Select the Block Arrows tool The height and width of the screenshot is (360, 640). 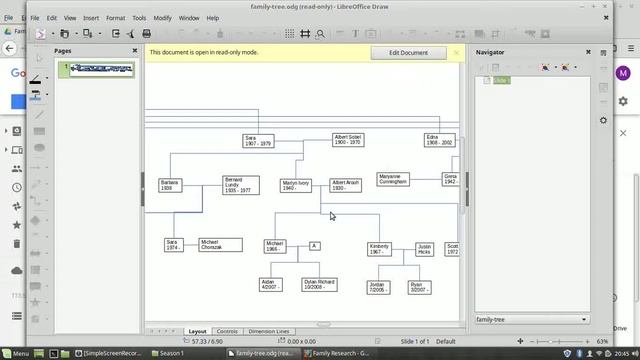tap(36, 253)
